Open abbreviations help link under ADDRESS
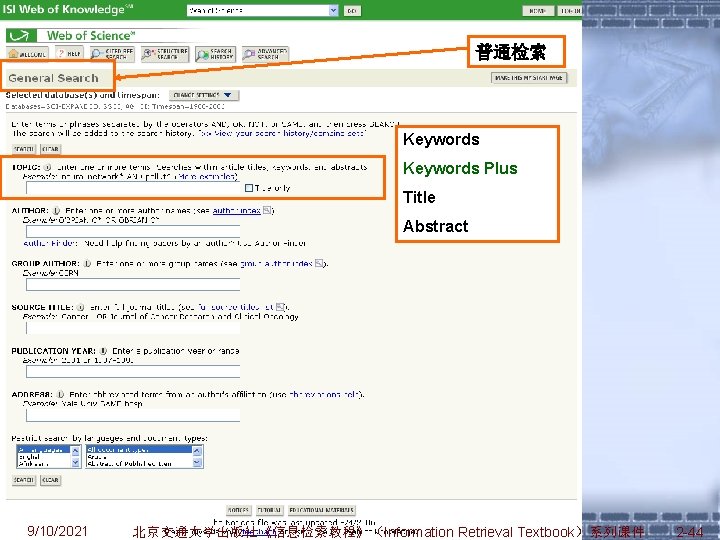Screen dimensions: 720x540 pyautogui.click(x=325, y=394)
